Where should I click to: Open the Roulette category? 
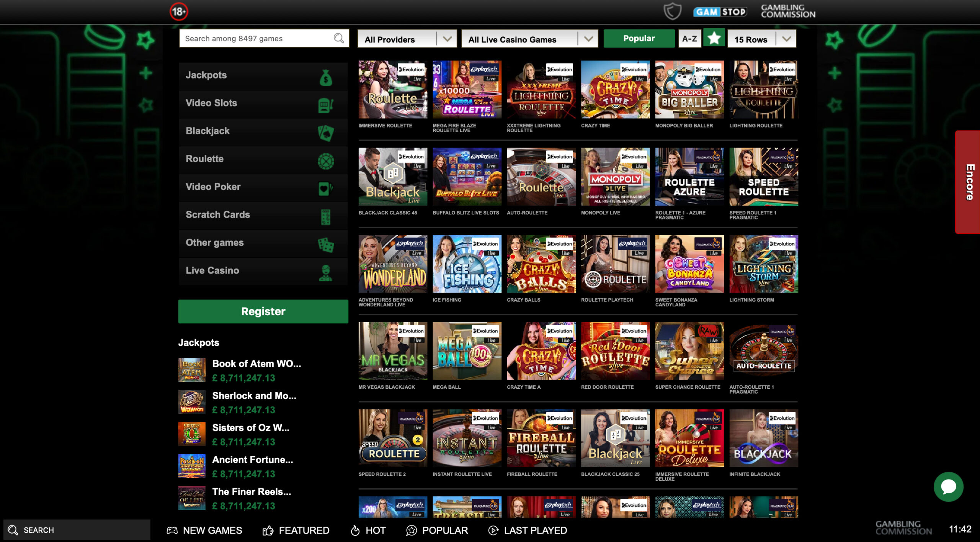(x=263, y=159)
